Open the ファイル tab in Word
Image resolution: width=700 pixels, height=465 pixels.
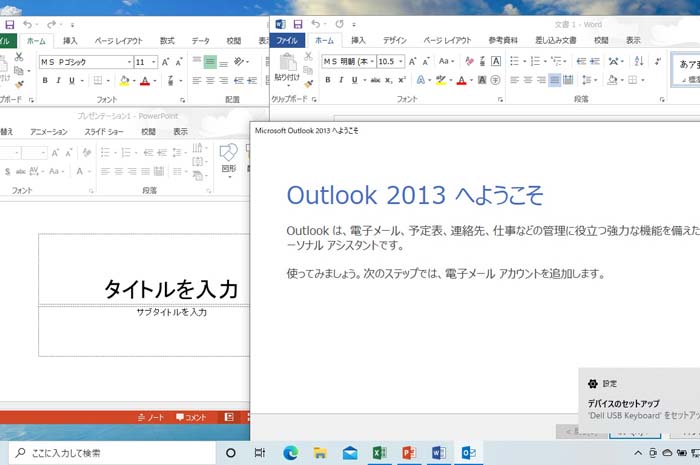[x=287, y=40]
